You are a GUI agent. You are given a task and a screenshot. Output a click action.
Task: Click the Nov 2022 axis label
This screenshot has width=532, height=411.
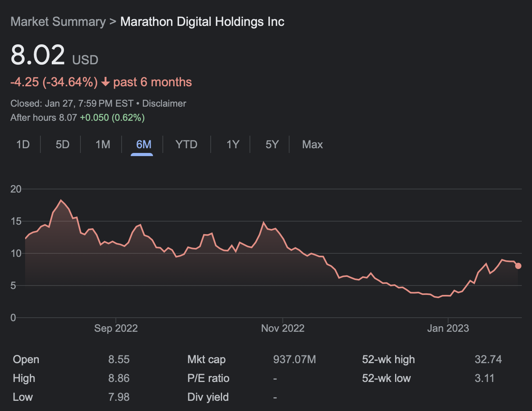point(283,328)
